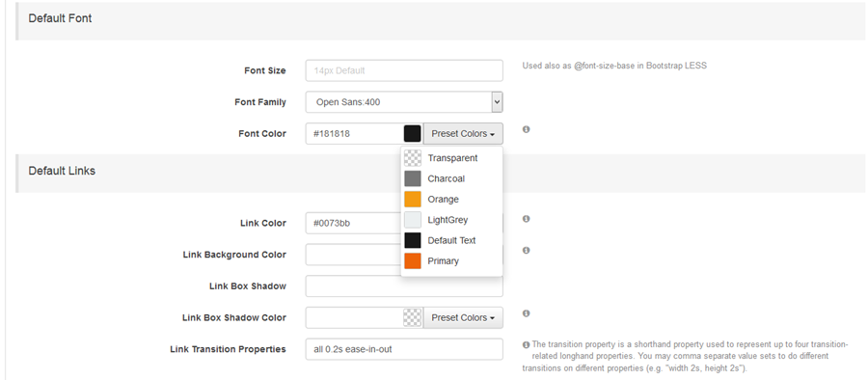
Task: Click info icon beside Link Background Color
Action: coord(526,251)
